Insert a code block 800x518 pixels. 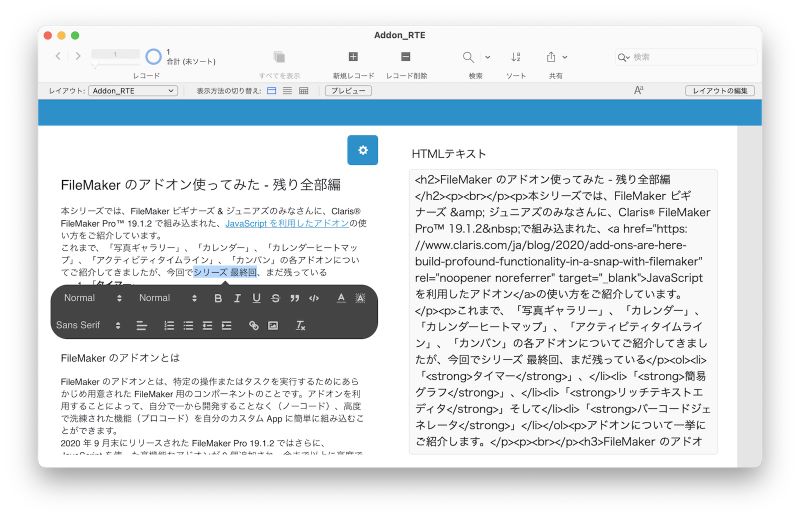coord(314,298)
